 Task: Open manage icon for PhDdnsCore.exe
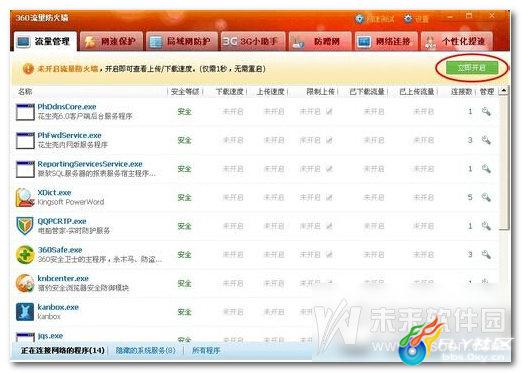[486, 111]
